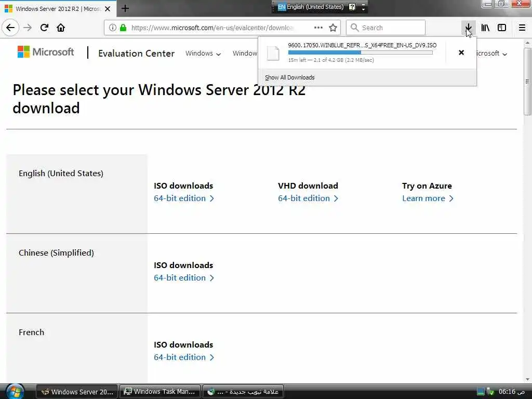Click the green padlock security icon
Screen dimensions: 532x399
[123, 28]
